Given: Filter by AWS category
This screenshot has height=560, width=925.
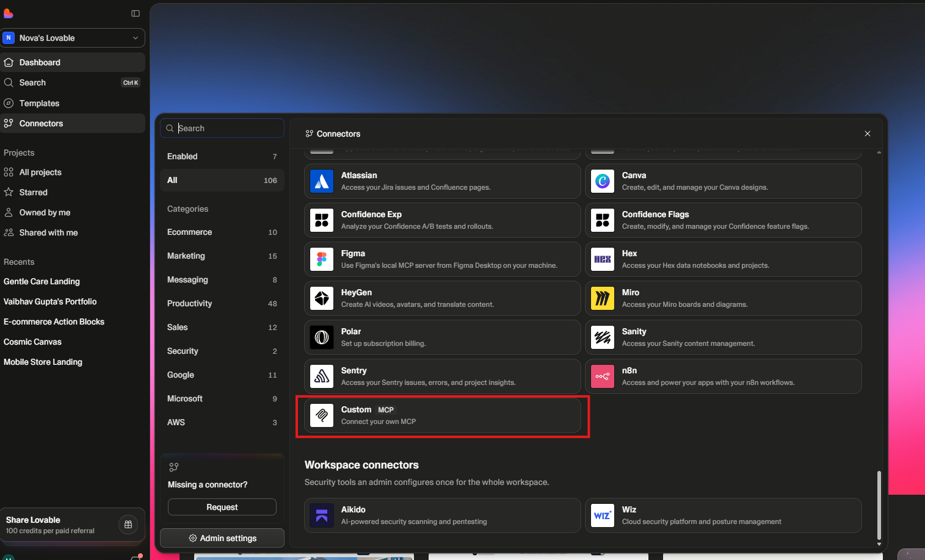Looking at the screenshot, I should coord(222,422).
